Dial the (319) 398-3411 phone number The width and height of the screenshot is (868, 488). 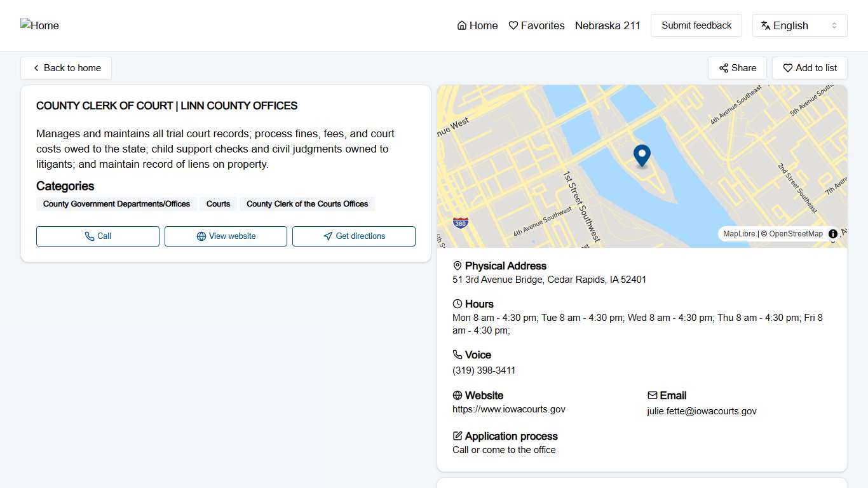[484, 370]
